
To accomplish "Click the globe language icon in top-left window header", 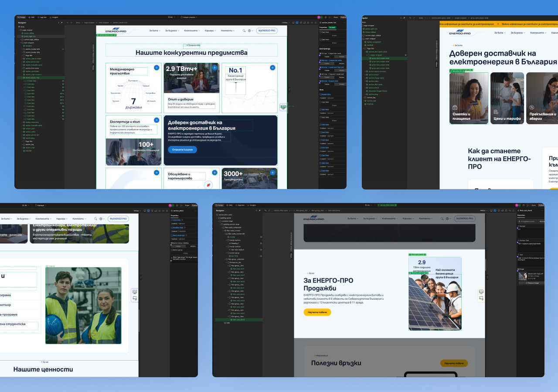I will point(250,30).
